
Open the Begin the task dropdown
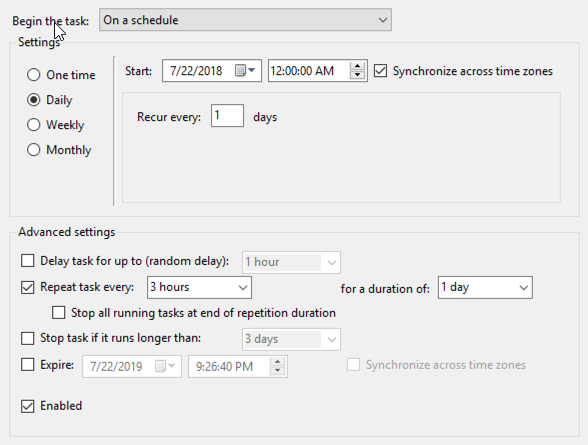(x=245, y=20)
